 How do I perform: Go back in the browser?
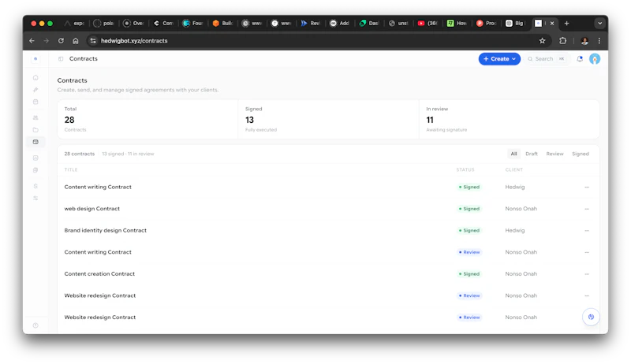pyautogui.click(x=32, y=41)
